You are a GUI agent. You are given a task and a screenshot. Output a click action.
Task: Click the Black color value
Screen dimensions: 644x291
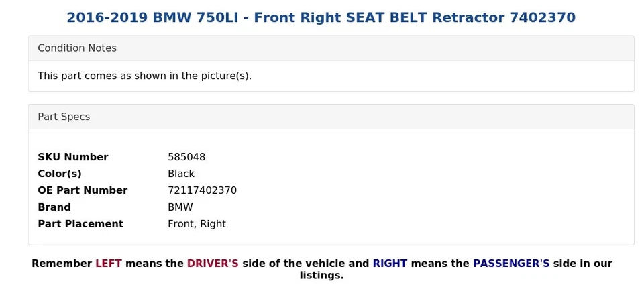tap(181, 174)
